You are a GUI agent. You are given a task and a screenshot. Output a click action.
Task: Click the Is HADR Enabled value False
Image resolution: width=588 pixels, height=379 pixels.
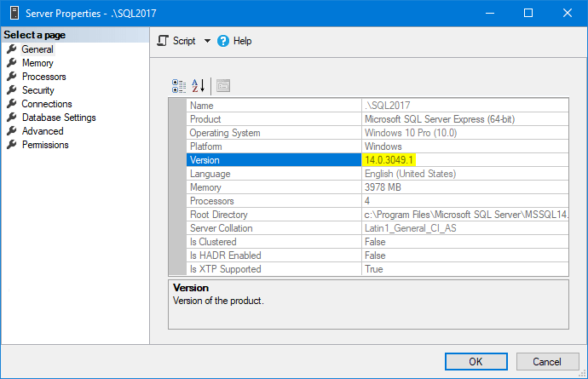375,256
